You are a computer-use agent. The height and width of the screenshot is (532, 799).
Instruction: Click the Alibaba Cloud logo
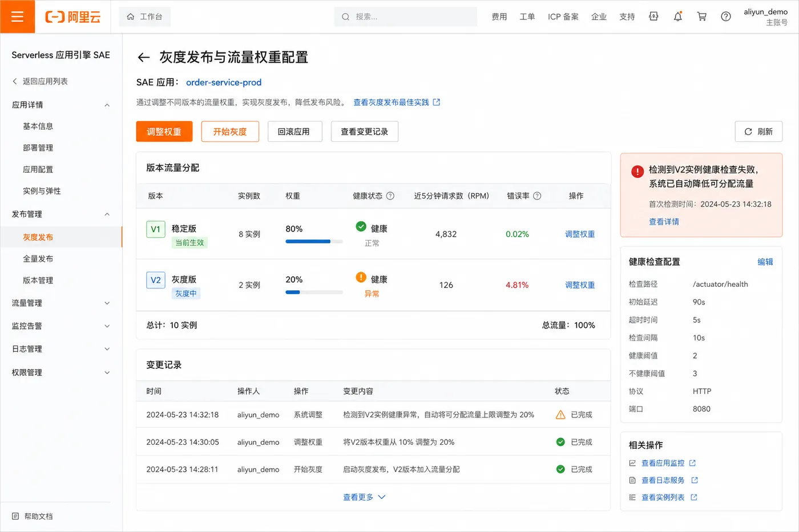pos(72,17)
